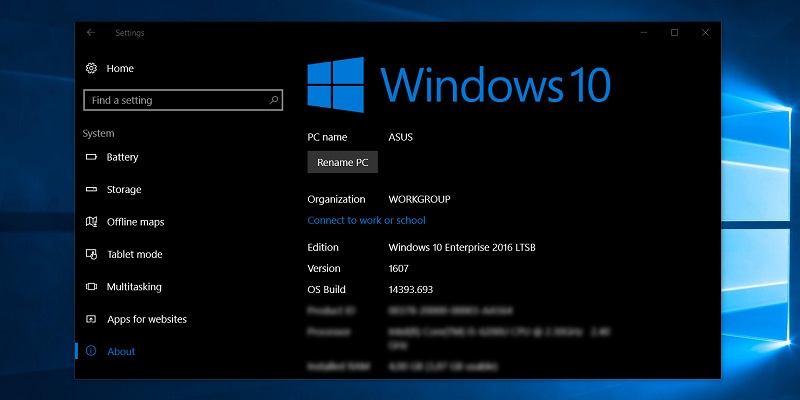Open the Battery settings page
Viewport: 800px width, 400px height.
pos(123,158)
